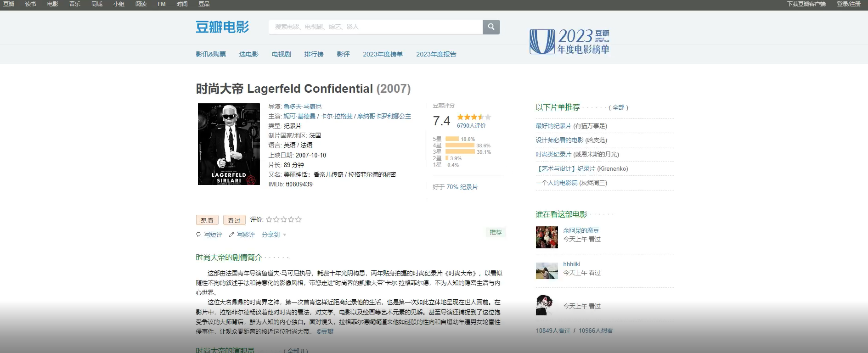Click the short comment speech bubble icon
Screen dimensions: 868x353
(x=199, y=235)
